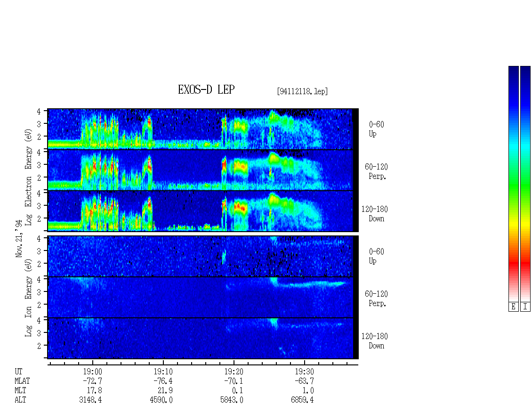Click the MLAT row header
This screenshot has width=532, height=412.
click(x=22, y=381)
